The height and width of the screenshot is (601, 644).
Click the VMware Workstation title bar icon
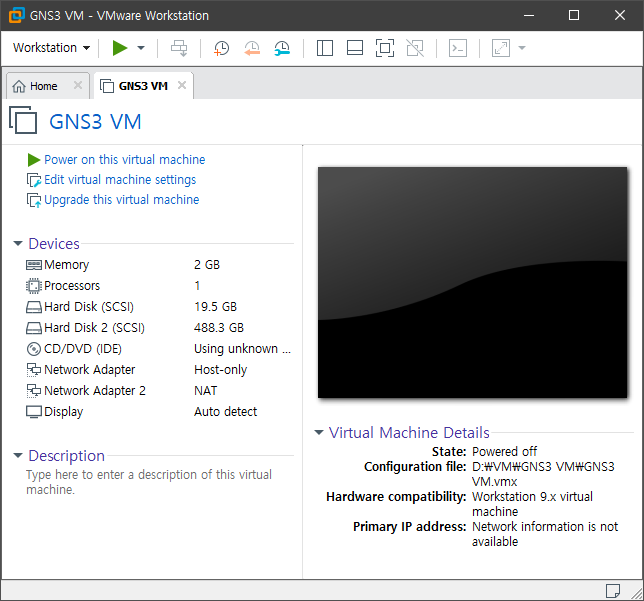coord(16,15)
